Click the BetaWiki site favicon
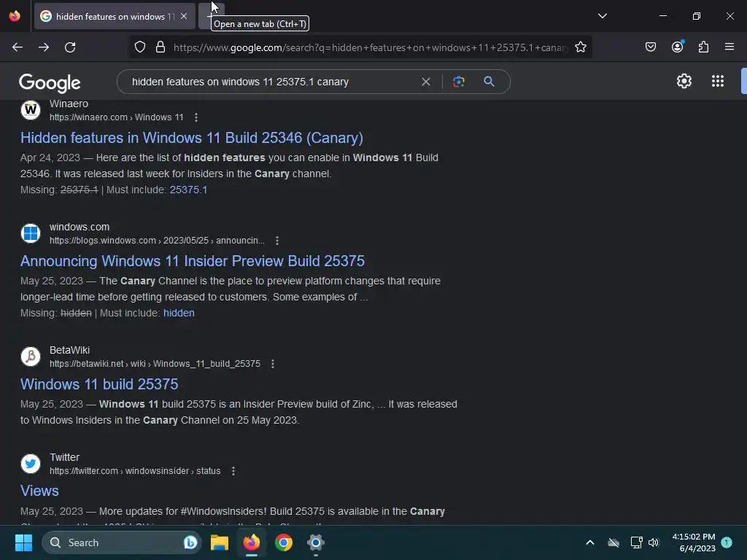 coord(31,357)
